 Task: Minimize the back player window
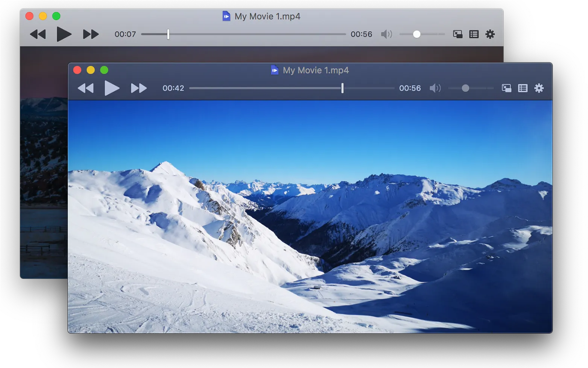(43, 16)
